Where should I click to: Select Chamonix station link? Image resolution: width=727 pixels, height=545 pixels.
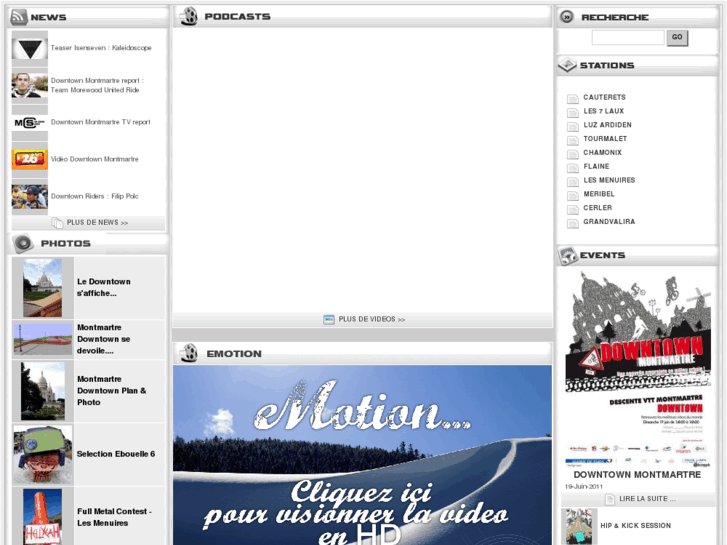pyautogui.click(x=602, y=153)
